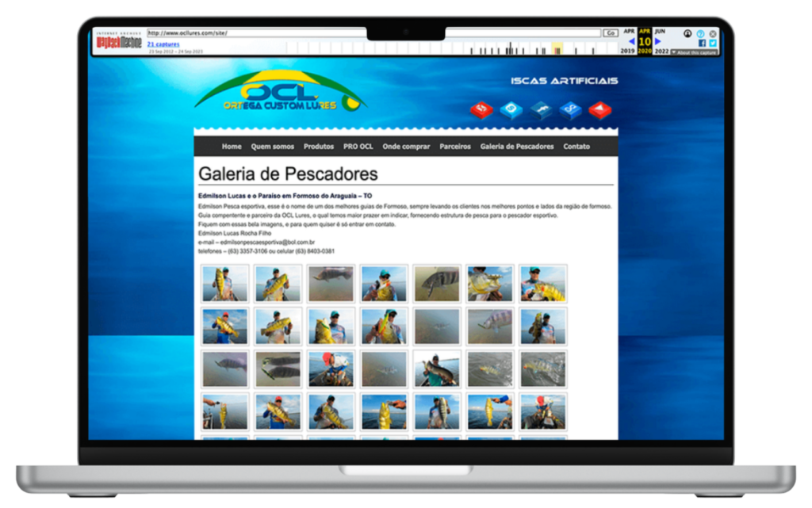Click the highlighted 2020 section of capture timeline
Image resolution: width=812 pixels, height=508 pixels.
pos(557,49)
